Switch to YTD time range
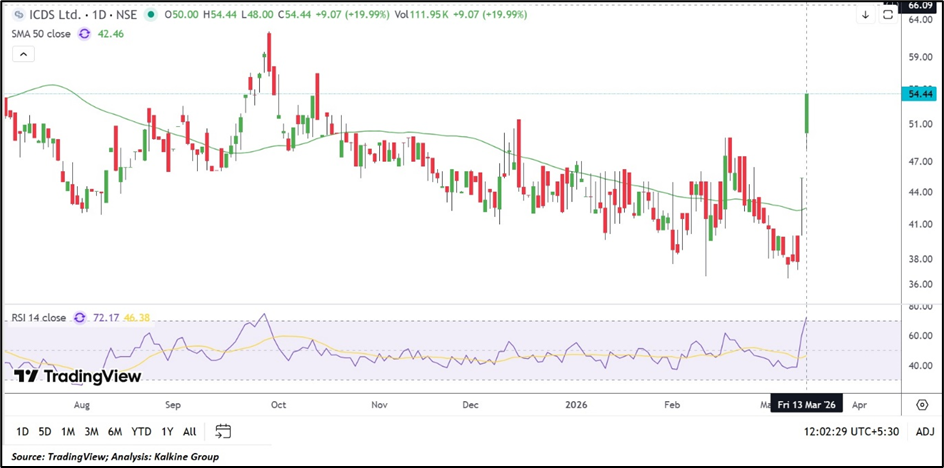This screenshot has width=944, height=468. [x=141, y=431]
